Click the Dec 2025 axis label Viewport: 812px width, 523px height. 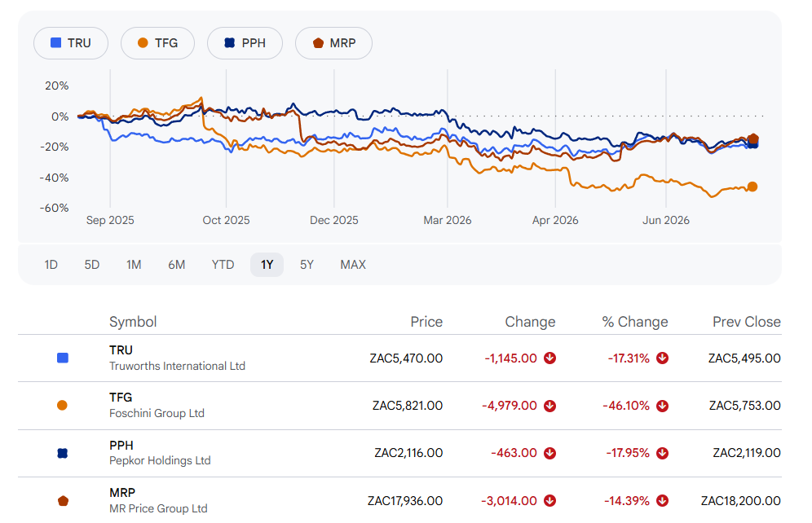(334, 221)
